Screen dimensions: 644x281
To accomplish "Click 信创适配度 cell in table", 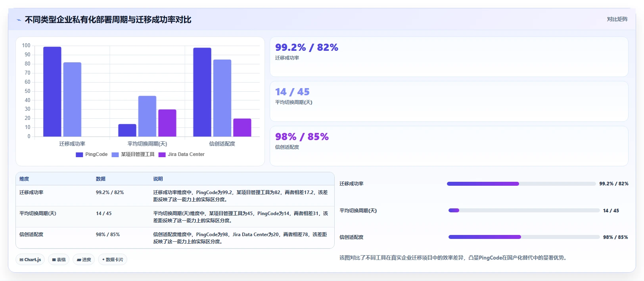I will coord(31,235).
